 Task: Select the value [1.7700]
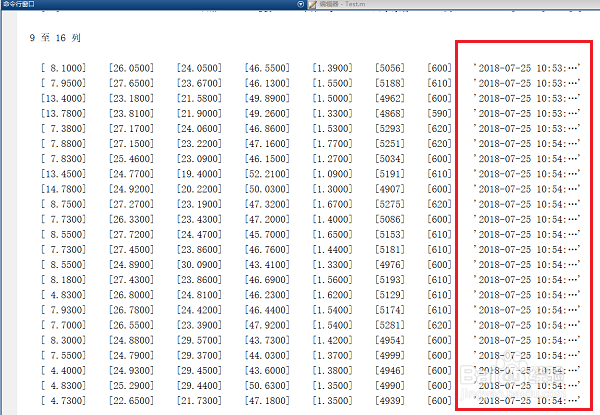(333, 144)
